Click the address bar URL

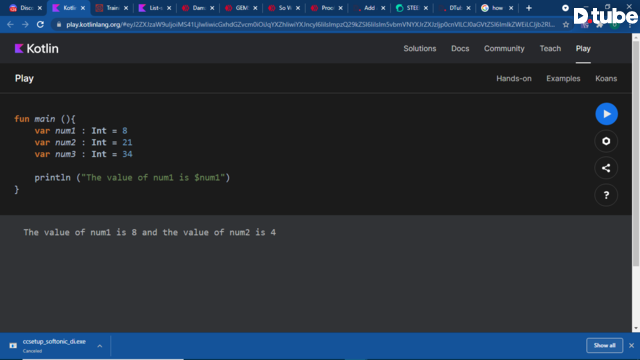310,24
